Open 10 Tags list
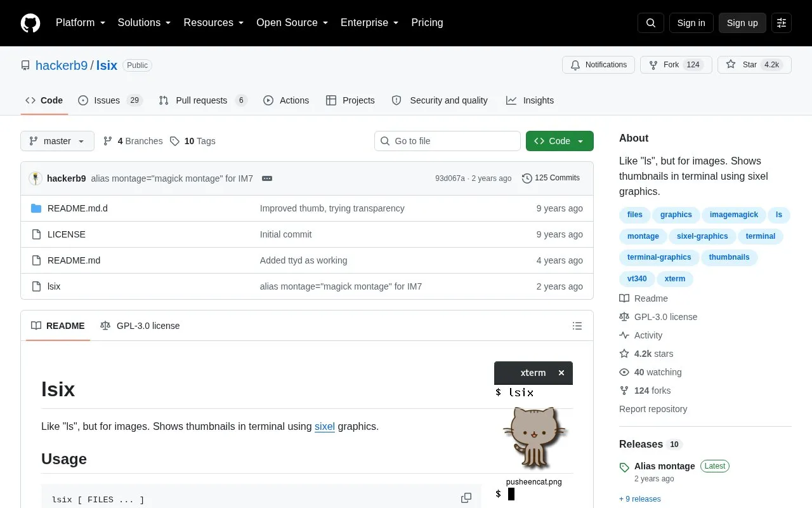The image size is (812, 508). (193, 141)
